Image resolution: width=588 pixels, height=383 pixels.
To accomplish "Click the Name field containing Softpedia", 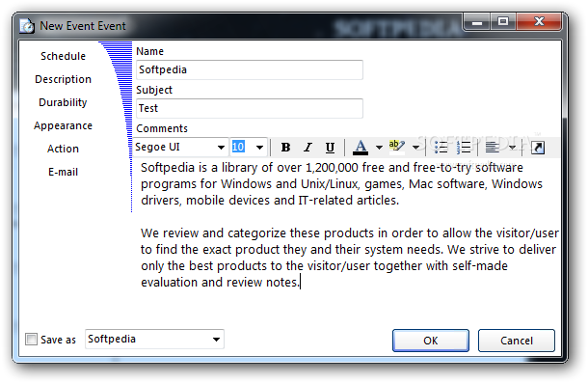I will (250, 69).
